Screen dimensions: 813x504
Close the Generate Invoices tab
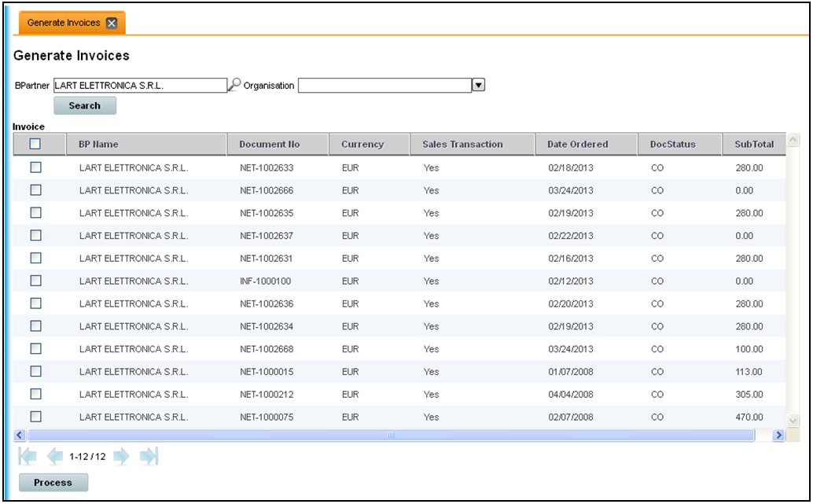pos(112,23)
